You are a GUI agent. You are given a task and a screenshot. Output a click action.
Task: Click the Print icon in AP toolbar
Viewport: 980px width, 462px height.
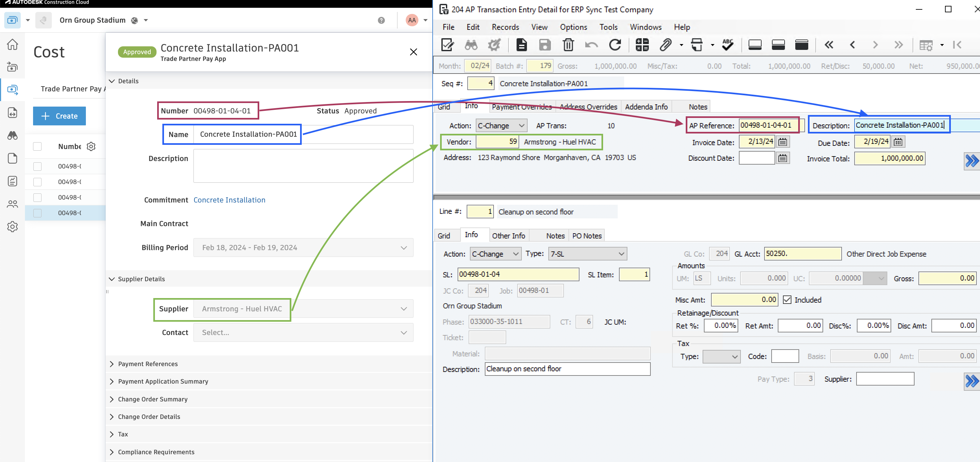(x=695, y=45)
